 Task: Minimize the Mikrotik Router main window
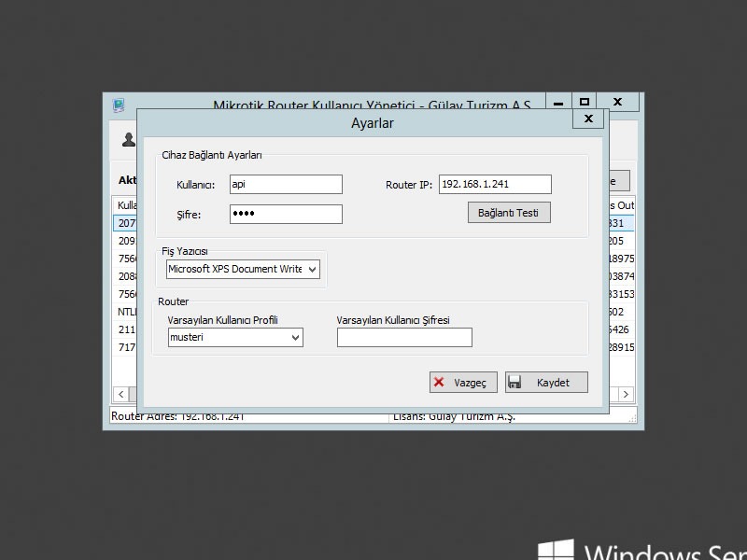558,102
